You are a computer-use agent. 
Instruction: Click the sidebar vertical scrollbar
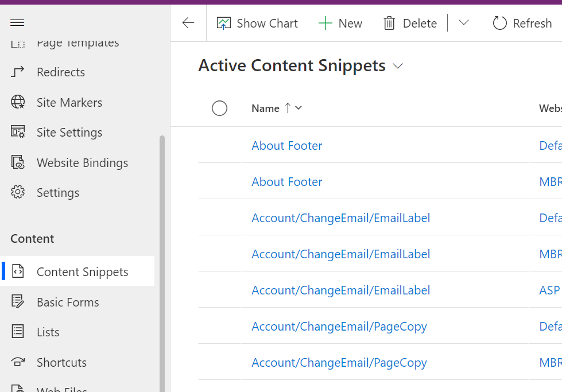[162, 263]
